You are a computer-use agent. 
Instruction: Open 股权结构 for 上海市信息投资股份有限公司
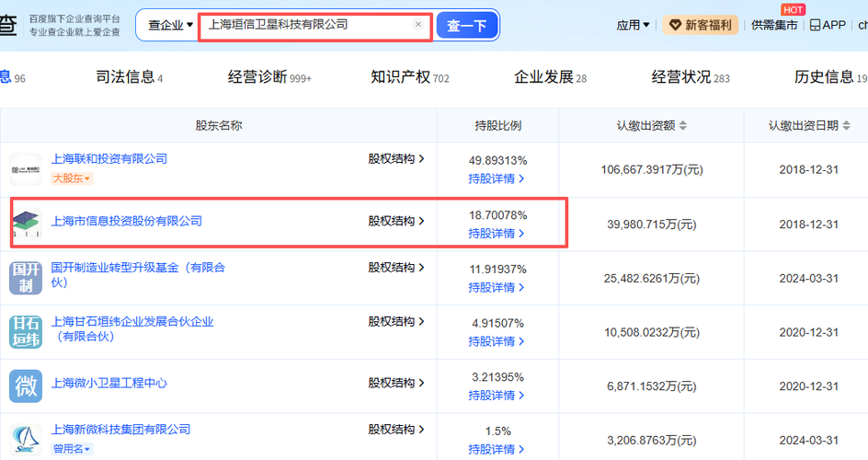click(x=396, y=221)
